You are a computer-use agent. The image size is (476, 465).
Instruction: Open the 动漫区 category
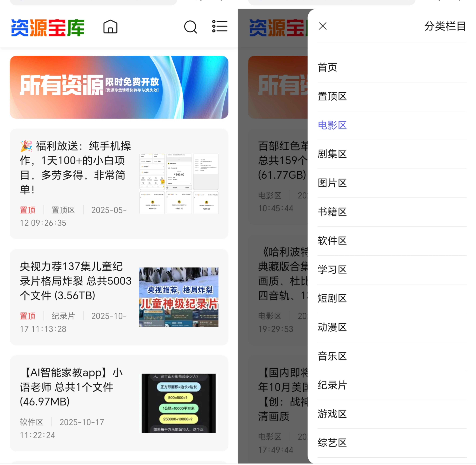click(332, 327)
